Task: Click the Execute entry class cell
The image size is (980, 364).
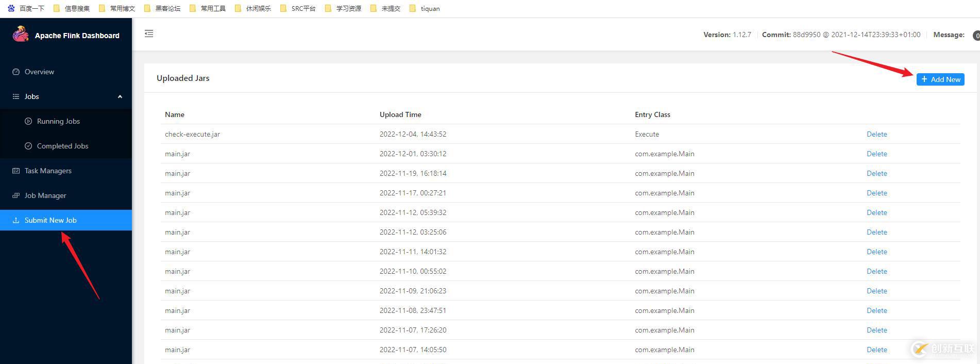Action: (647, 134)
